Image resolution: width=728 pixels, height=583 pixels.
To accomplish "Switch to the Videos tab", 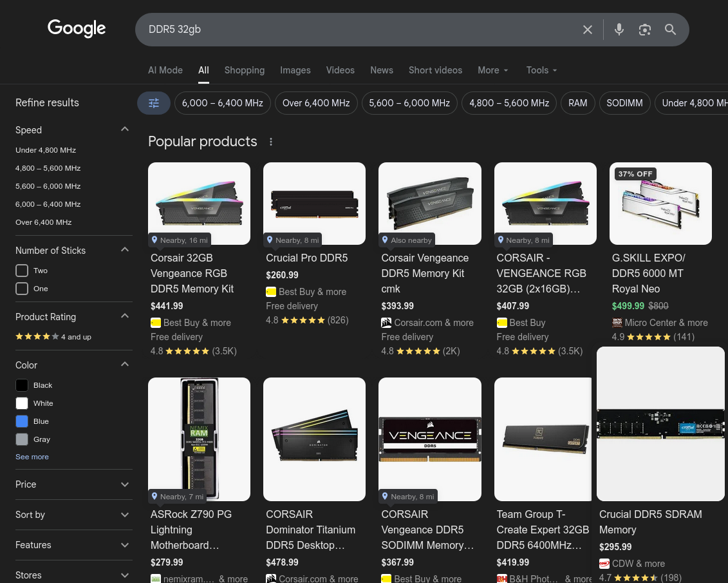I will (341, 70).
